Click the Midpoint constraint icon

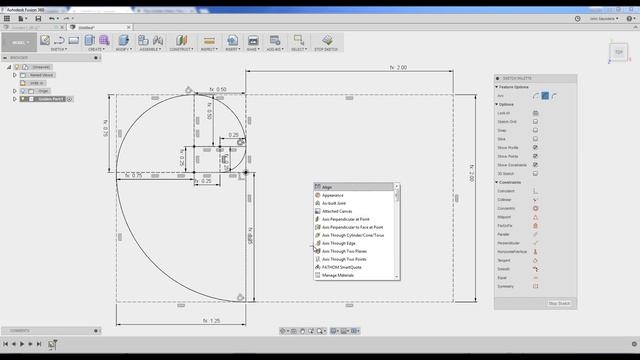click(536, 217)
